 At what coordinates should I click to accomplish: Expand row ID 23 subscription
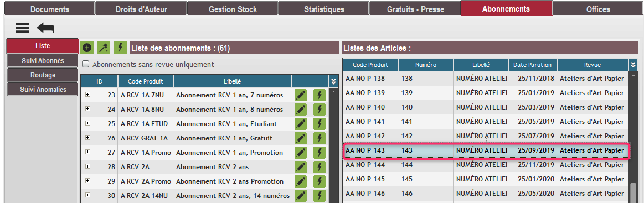point(88,95)
